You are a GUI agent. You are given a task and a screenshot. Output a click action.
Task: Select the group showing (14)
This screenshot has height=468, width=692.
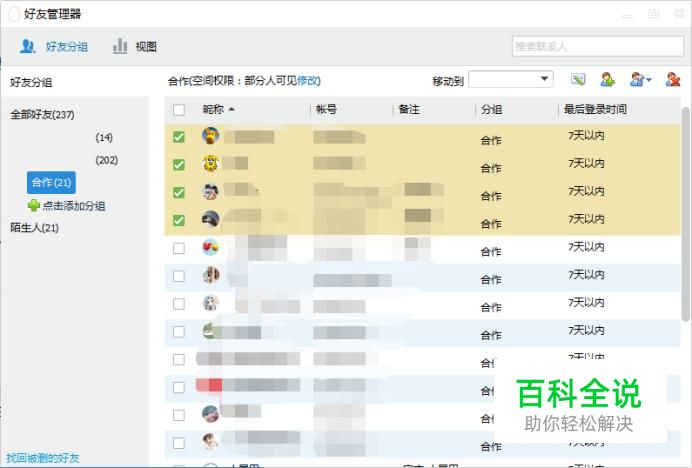[104, 137]
